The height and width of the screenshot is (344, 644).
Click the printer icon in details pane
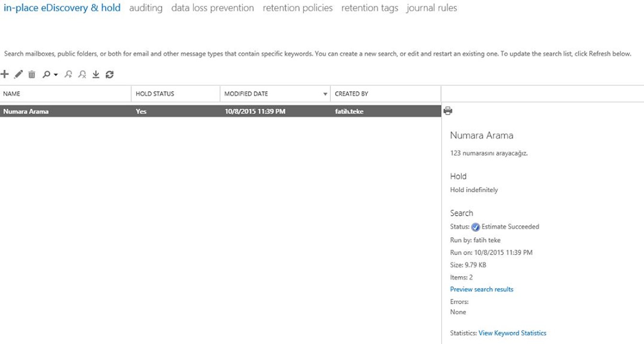click(x=448, y=111)
